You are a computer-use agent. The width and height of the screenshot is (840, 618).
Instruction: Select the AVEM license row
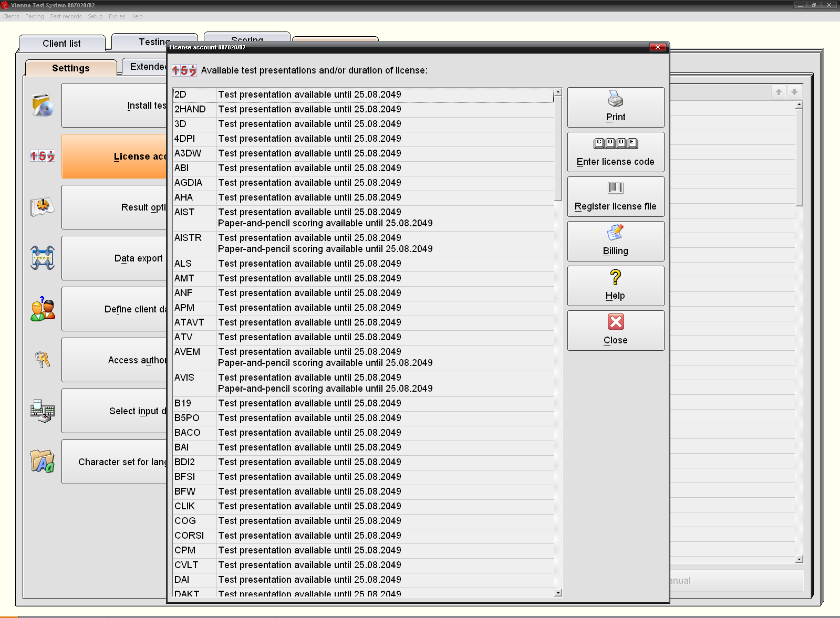tap(363, 358)
